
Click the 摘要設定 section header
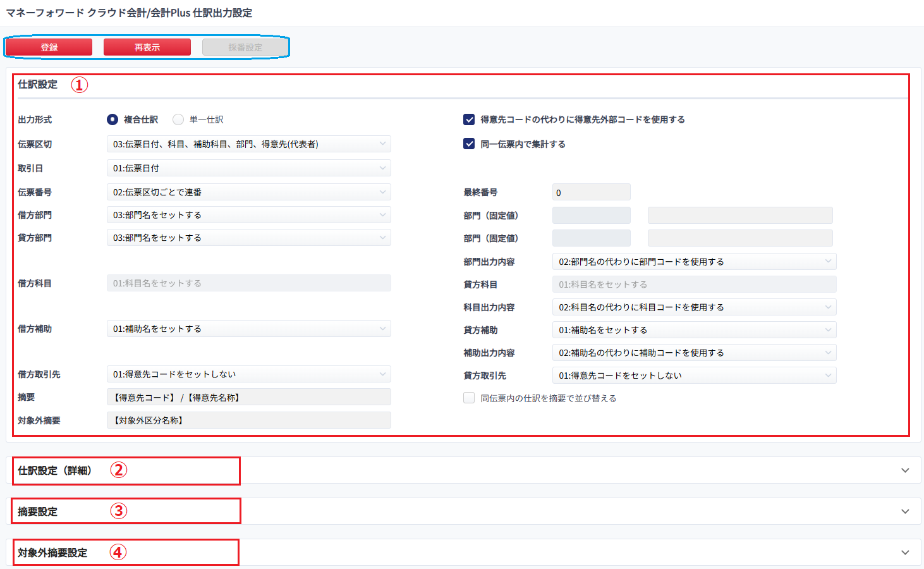point(463,511)
